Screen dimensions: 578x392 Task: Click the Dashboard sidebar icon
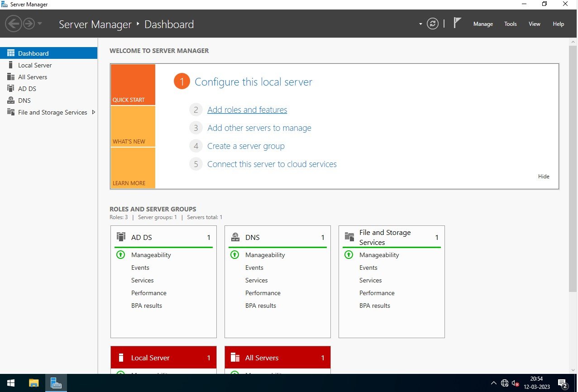click(11, 53)
